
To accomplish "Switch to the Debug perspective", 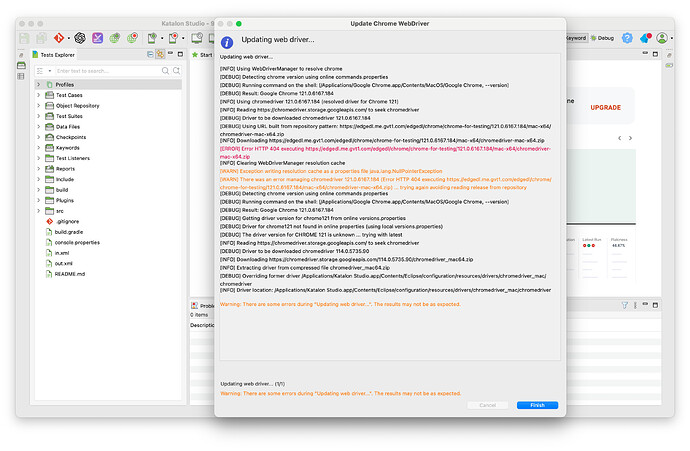I will (602, 38).
